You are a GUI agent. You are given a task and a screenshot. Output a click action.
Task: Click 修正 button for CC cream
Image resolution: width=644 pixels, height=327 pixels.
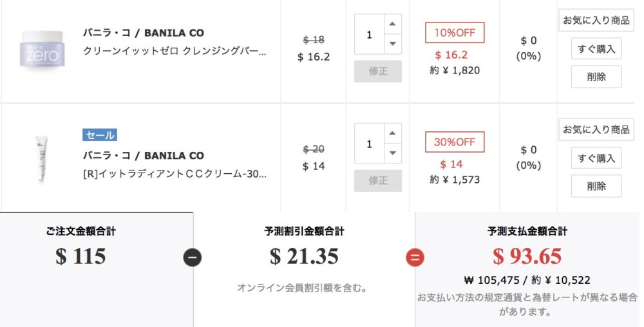tap(378, 180)
